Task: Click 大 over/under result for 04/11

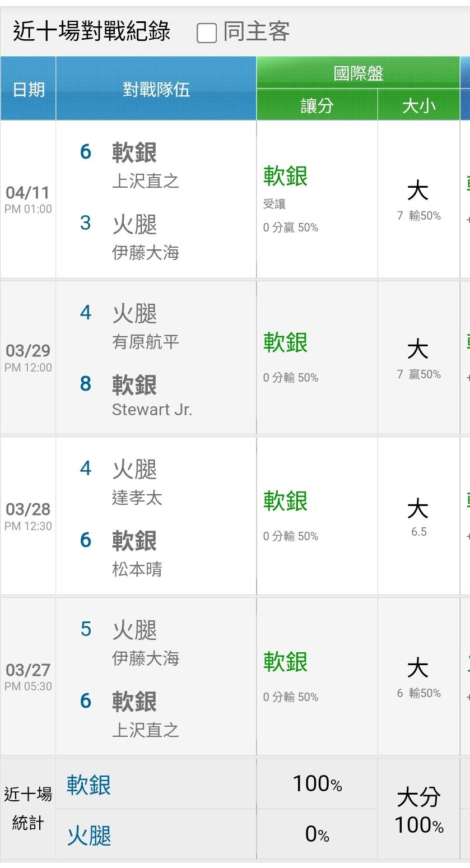Action: [x=418, y=192]
